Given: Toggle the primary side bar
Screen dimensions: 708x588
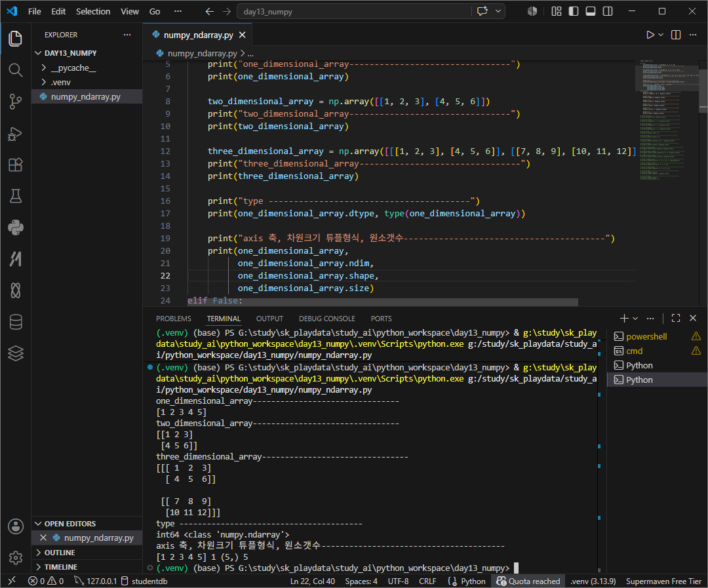Looking at the screenshot, I should (x=574, y=11).
